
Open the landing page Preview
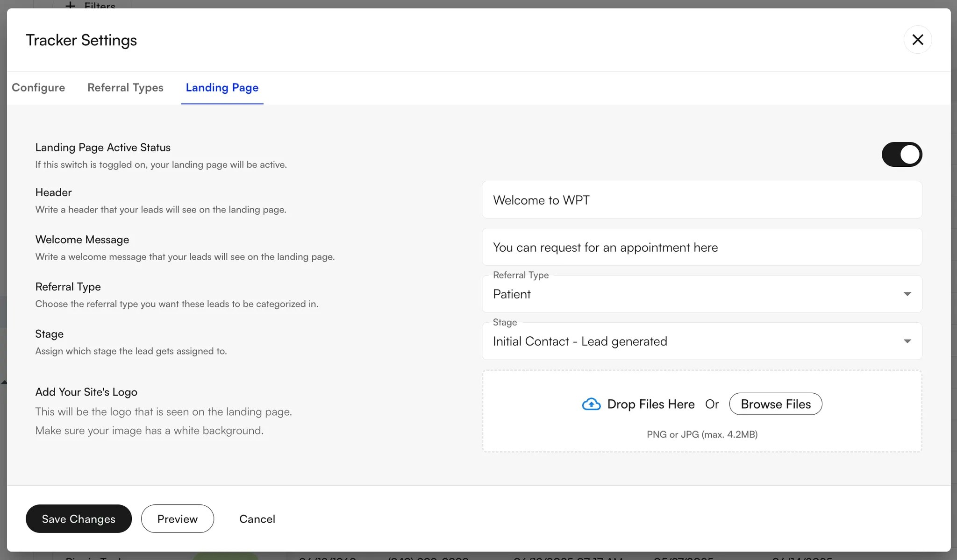click(x=178, y=518)
